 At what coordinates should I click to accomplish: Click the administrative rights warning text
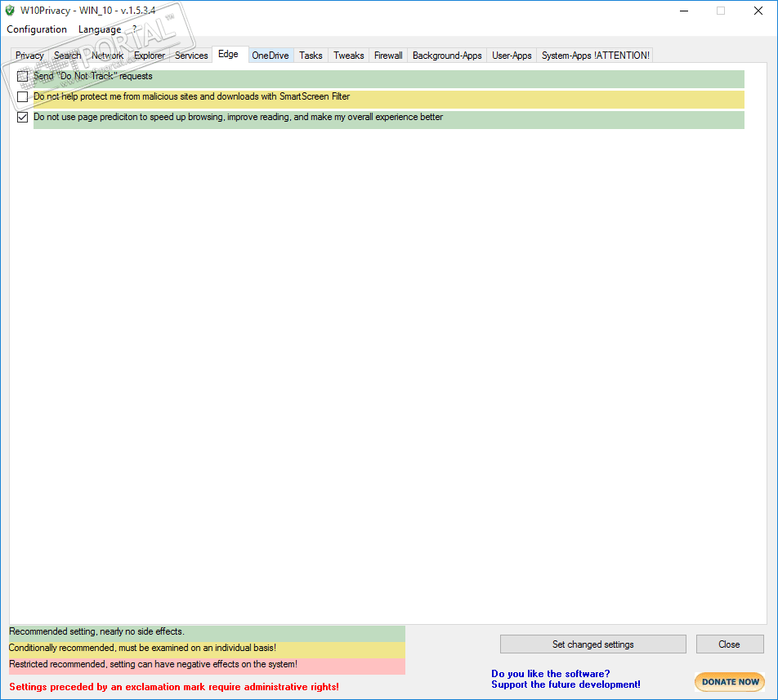click(x=173, y=687)
